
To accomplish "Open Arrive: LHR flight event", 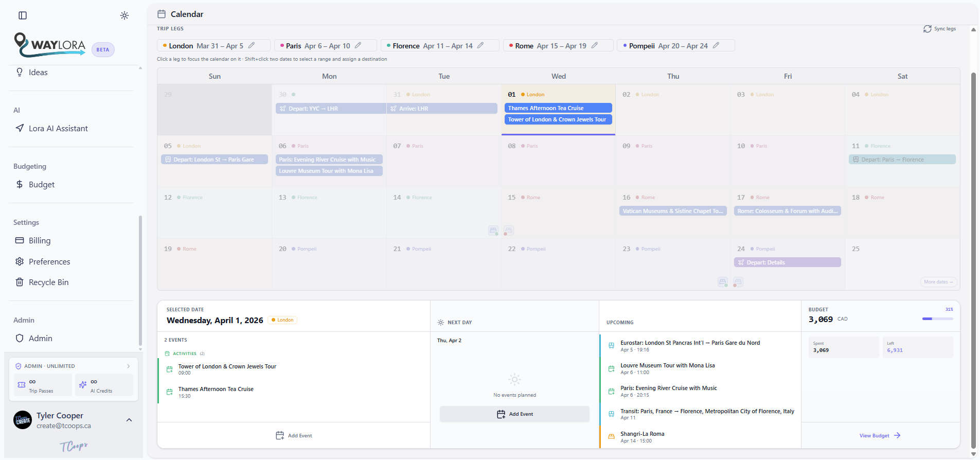I will (442, 109).
